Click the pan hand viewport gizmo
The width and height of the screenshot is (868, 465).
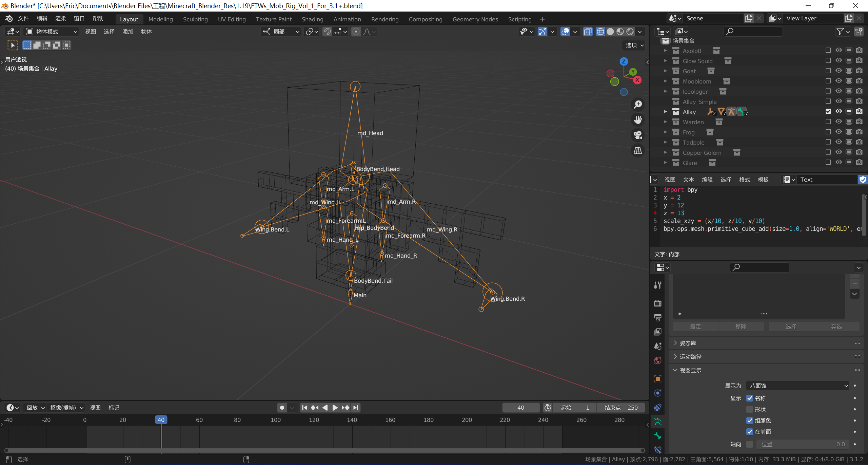point(638,120)
